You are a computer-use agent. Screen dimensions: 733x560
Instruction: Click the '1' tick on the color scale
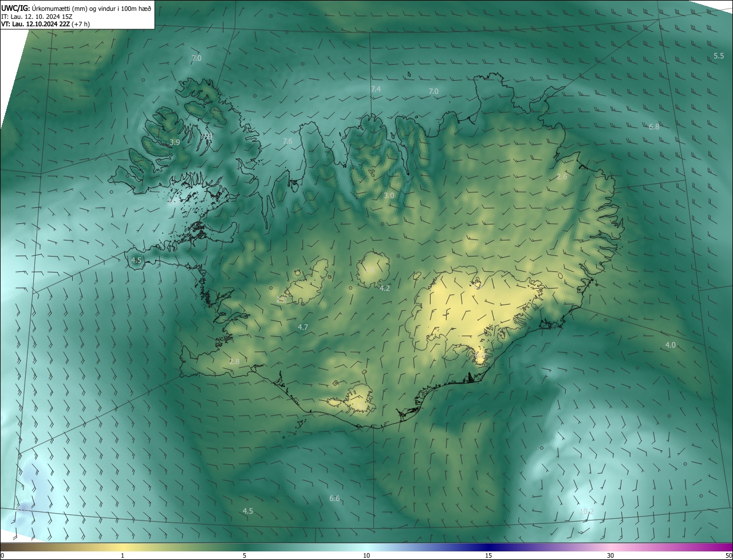pyautogui.click(x=123, y=555)
